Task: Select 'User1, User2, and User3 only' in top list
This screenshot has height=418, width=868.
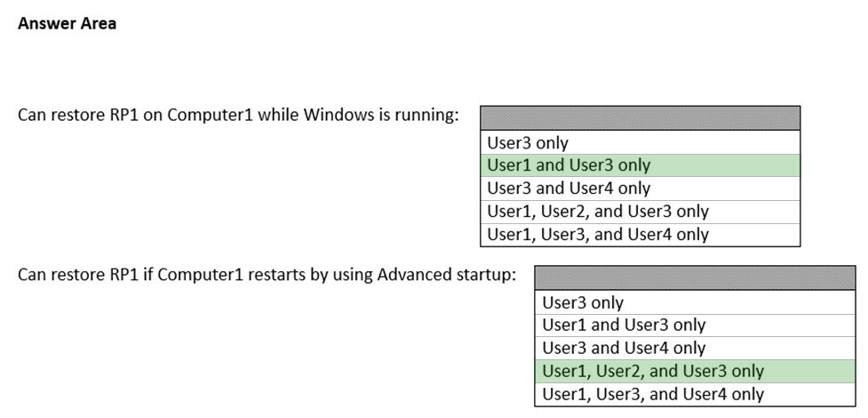Action: coord(640,211)
